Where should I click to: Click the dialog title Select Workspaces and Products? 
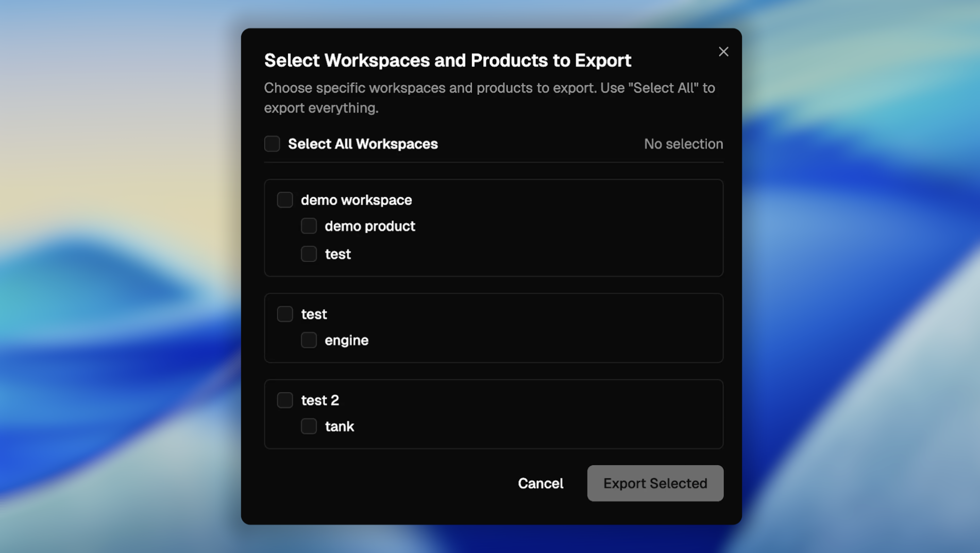coord(447,60)
